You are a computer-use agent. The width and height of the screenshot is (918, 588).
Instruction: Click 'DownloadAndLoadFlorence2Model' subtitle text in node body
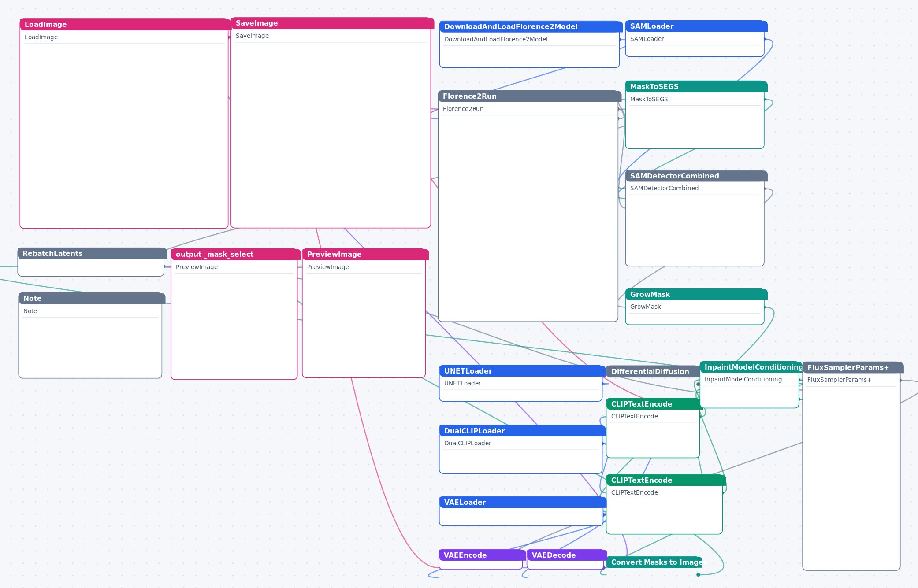point(496,40)
